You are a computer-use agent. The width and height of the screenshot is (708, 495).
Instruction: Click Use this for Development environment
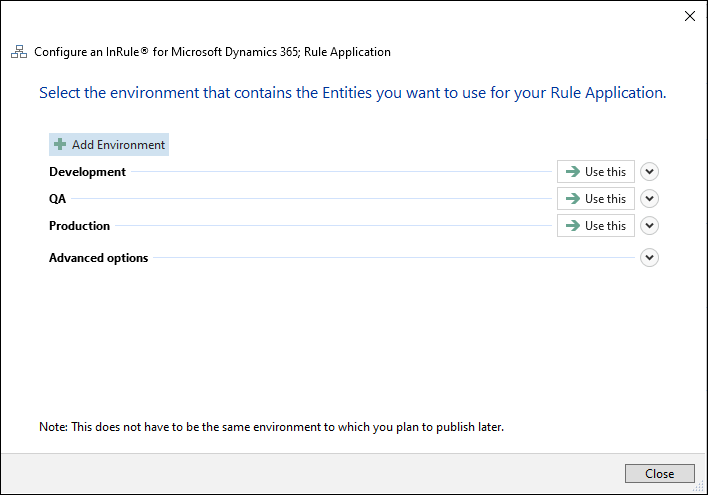[596, 172]
